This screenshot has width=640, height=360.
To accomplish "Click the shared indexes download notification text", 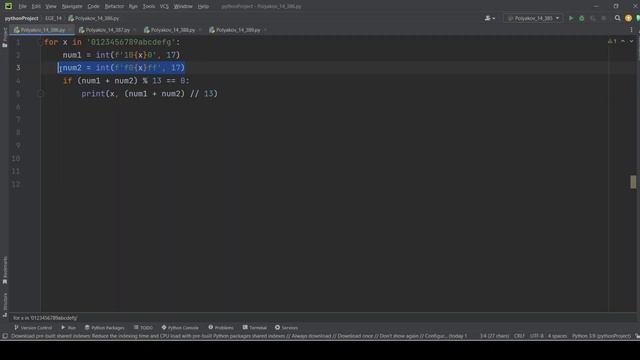I will (x=239, y=336).
